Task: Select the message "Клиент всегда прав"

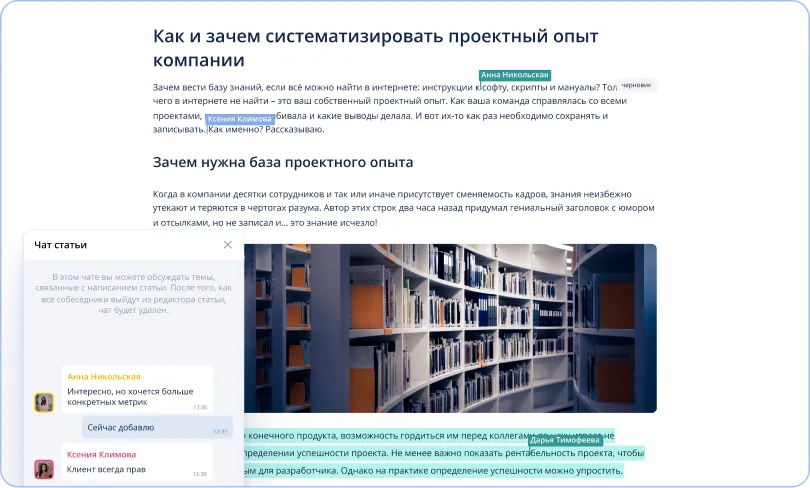Action: [137, 463]
